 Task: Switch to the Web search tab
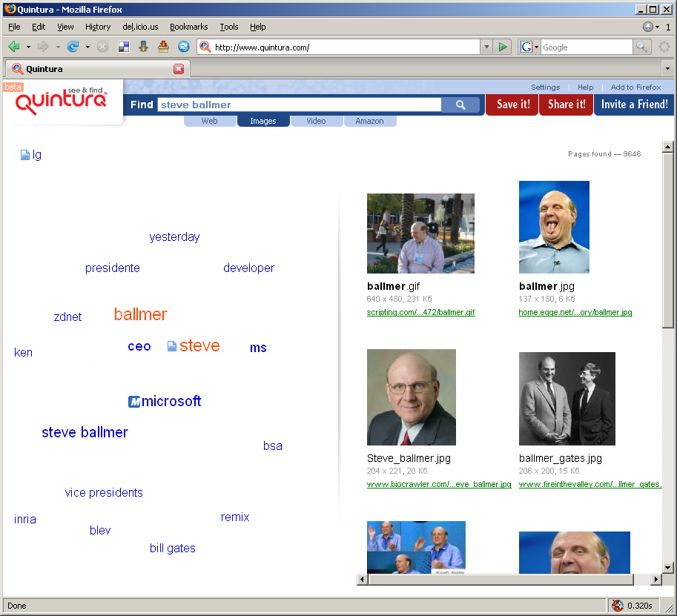pos(210,121)
